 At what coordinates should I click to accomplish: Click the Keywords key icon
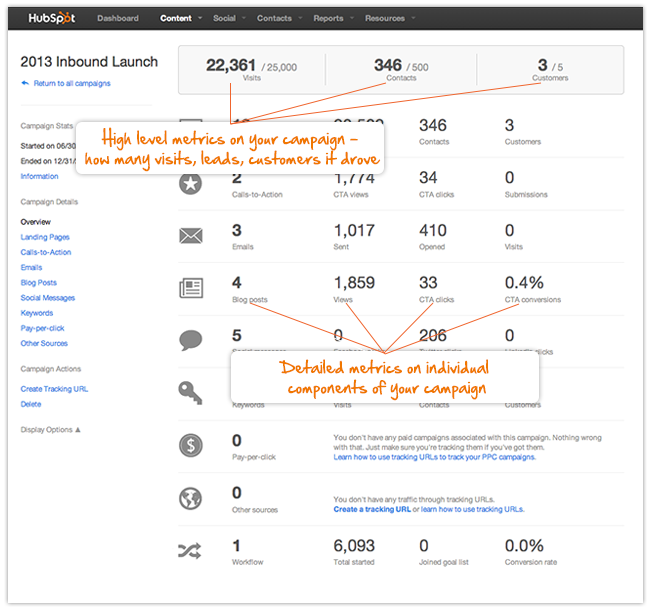pos(190,392)
